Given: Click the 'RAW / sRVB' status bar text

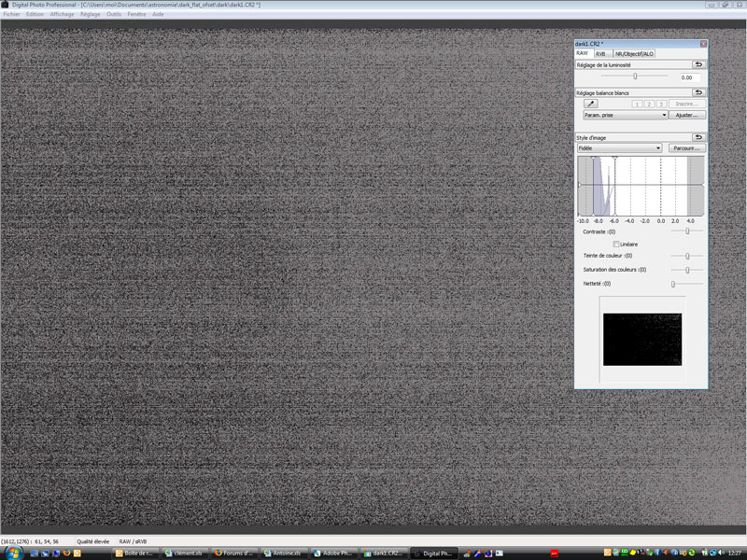Looking at the screenshot, I should click(133, 541).
